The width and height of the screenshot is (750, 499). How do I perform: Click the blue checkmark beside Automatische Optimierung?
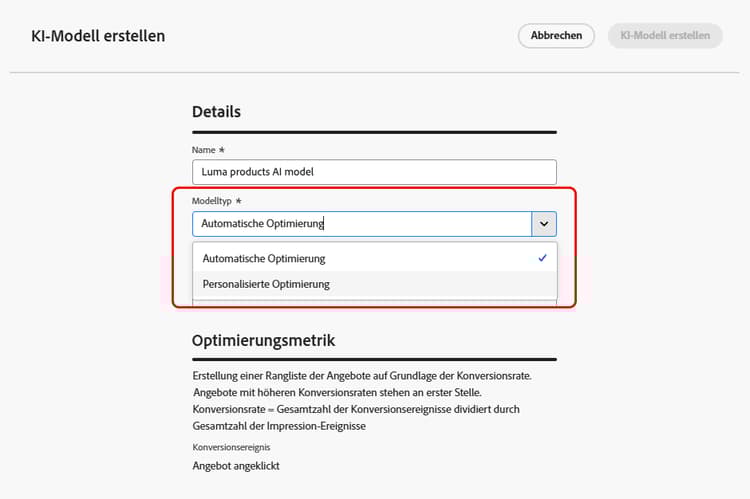tap(542, 258)
